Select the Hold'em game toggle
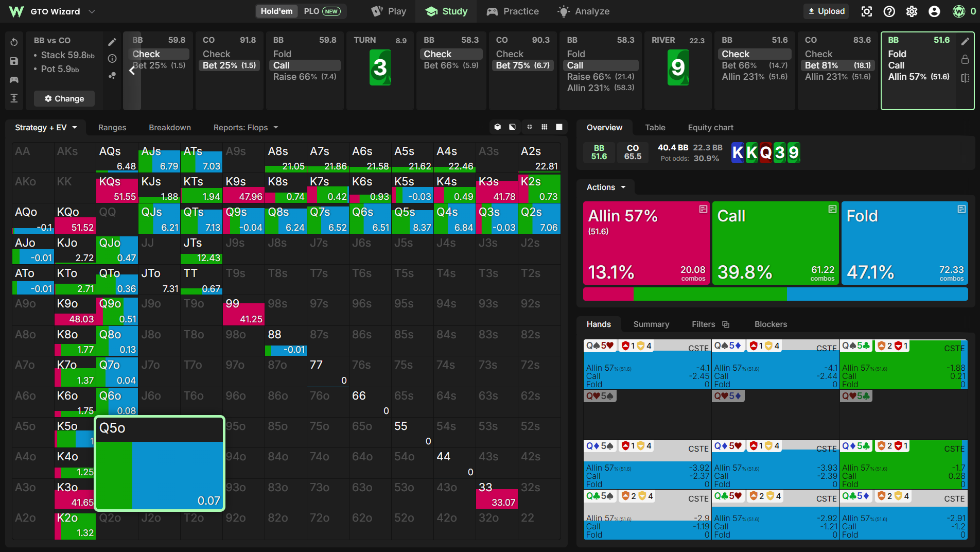 point(276,11)
